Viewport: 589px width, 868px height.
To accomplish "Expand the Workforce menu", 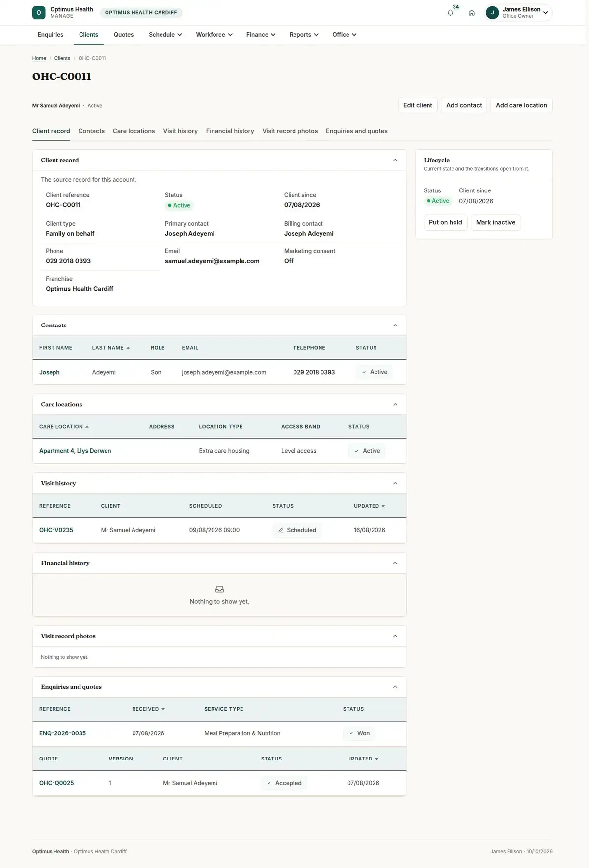I will tap(214, 35).
